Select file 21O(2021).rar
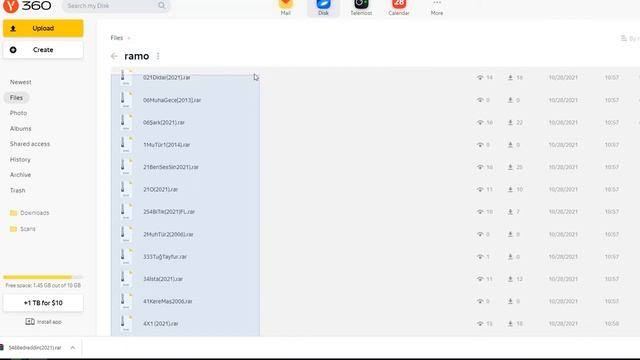This screenshot has height=360, width=640. pos(160,189)
